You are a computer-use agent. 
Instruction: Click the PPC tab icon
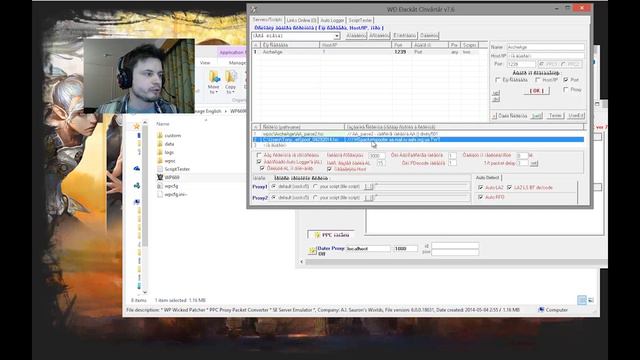[317, 236]
